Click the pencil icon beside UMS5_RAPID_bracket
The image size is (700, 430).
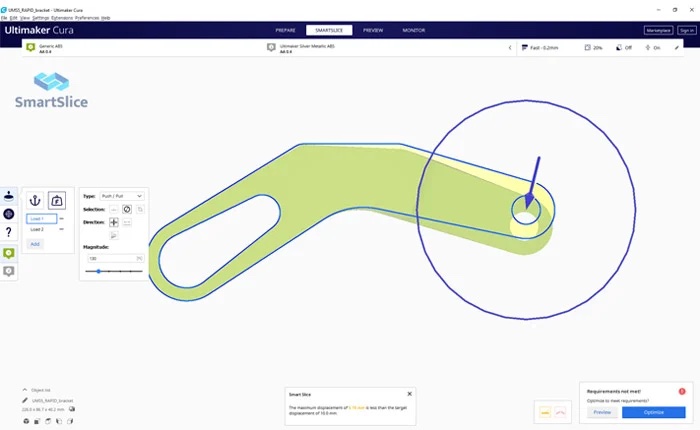point(25,401)
